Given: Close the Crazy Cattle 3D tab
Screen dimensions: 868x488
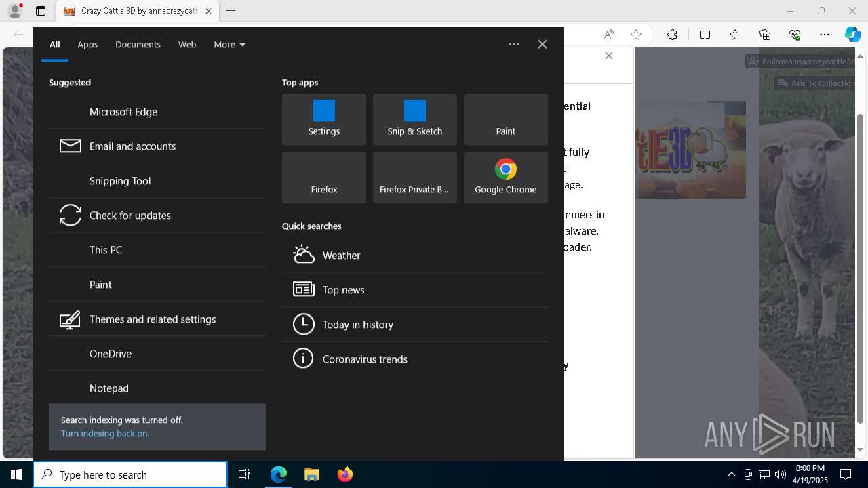Looking at the screenshot, I should [x=208, y=11].
